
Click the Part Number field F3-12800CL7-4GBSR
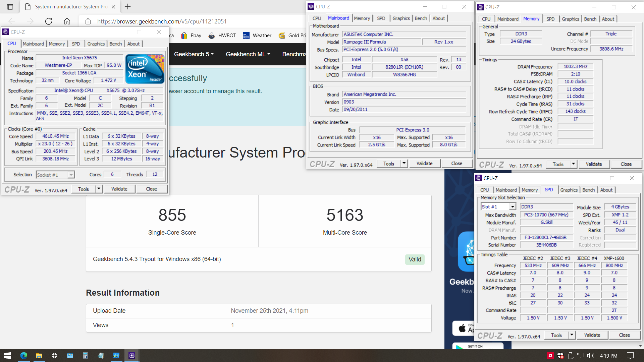[546, 238]
